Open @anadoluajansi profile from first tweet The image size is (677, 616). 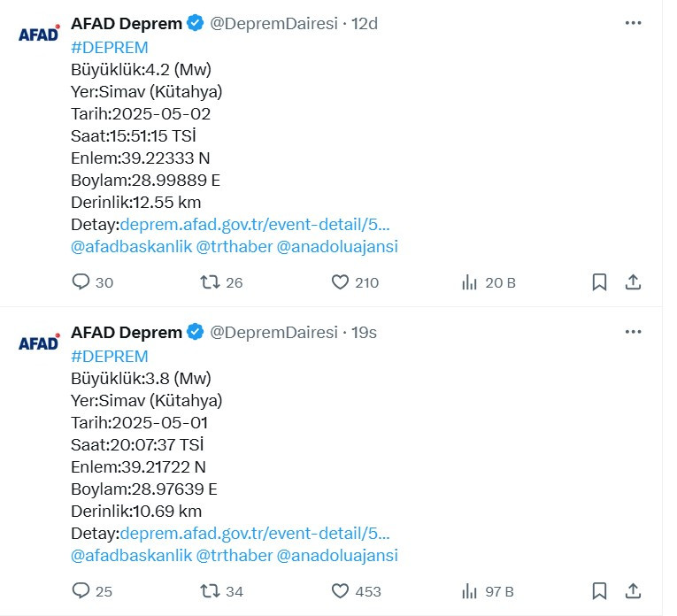click(x=337, y=247)
